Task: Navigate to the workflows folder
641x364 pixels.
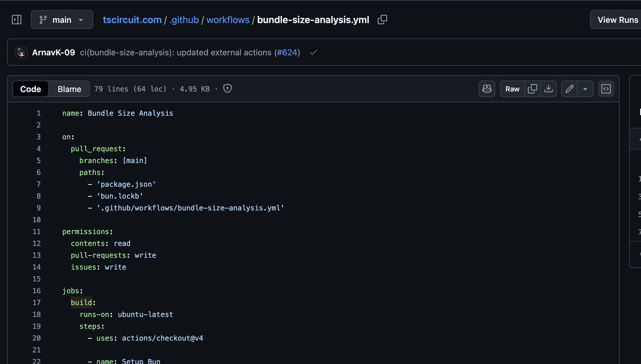Action: [x=228, y=20]
